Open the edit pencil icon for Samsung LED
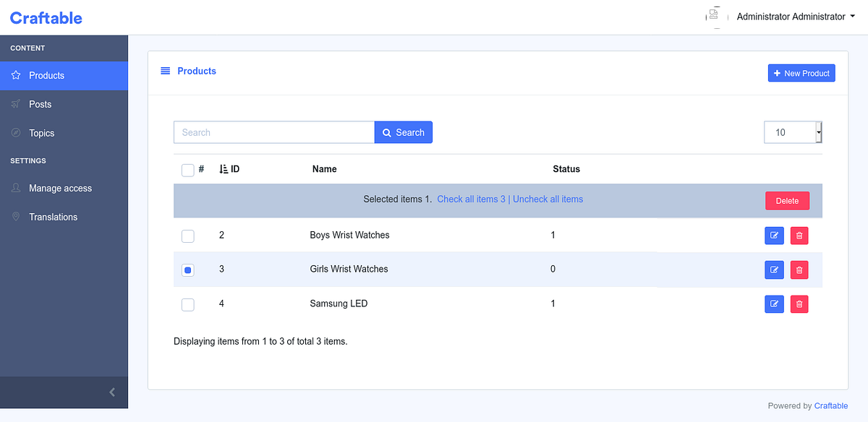Image resolution: width=868 pixels, height=422 pixels. coord(774,303)
